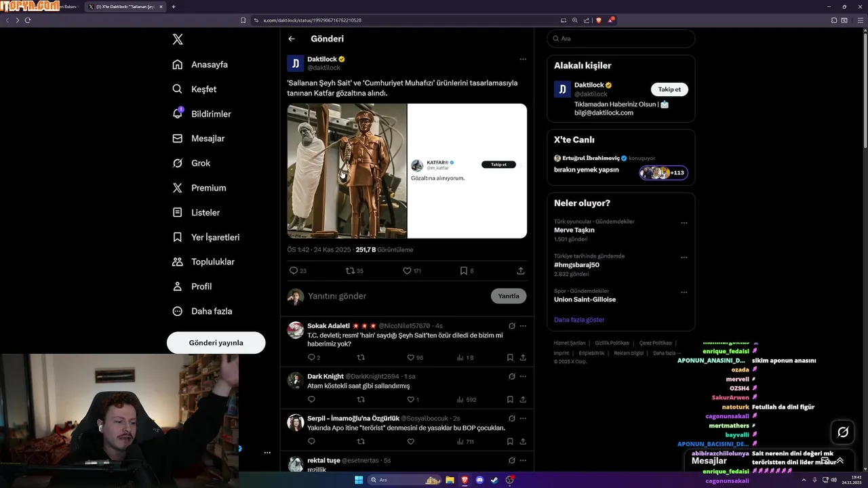Bookmark the Serpil reply
Image resolution: width=868 pixels, height=488 pixels.
click(510, 441)
